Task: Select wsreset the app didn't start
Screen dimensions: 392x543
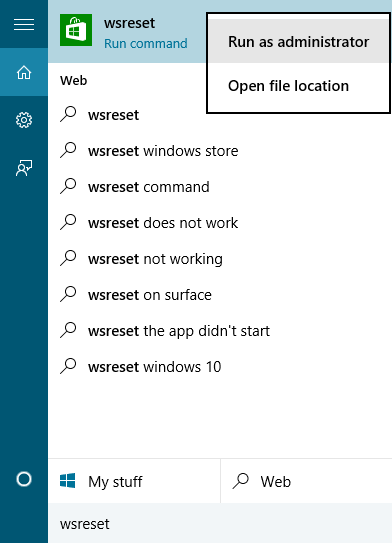Action: (220, 331)
